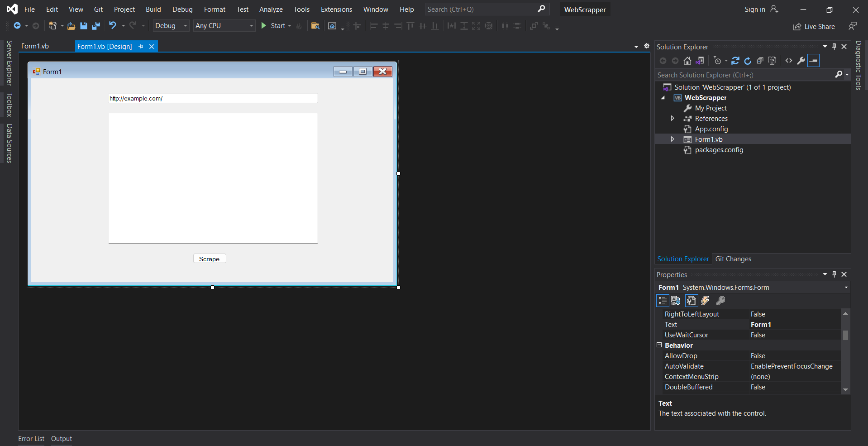This screenshot has width=868, height=446.
Task: Click the Save All icon
Action: point(95,26)
